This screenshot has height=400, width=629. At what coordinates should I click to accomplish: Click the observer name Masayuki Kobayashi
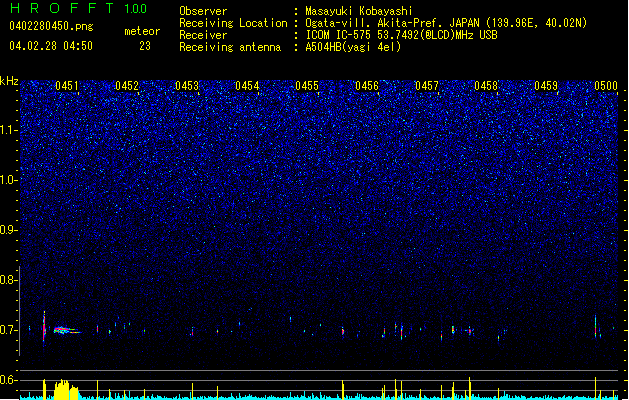359,11
